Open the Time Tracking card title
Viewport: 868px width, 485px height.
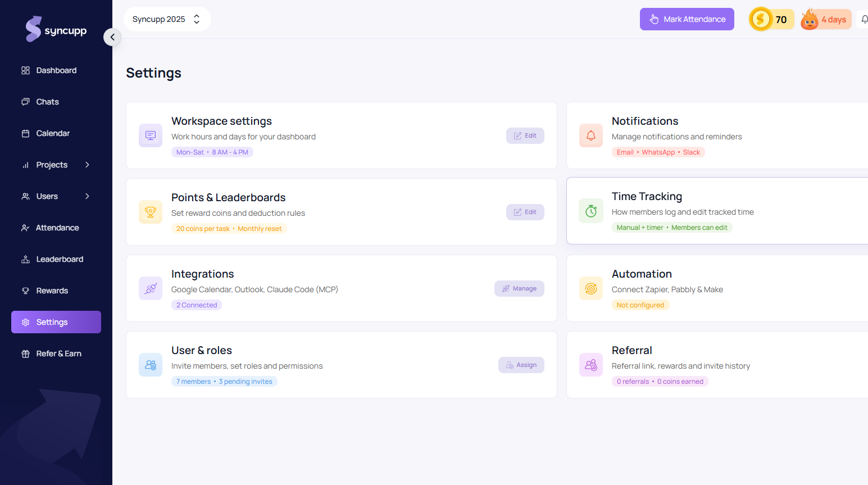point(647,196)
